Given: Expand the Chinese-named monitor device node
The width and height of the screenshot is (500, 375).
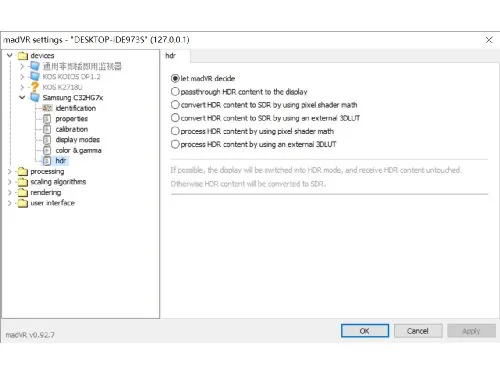Looking at the screenshot, I should (x=22, y=66).
